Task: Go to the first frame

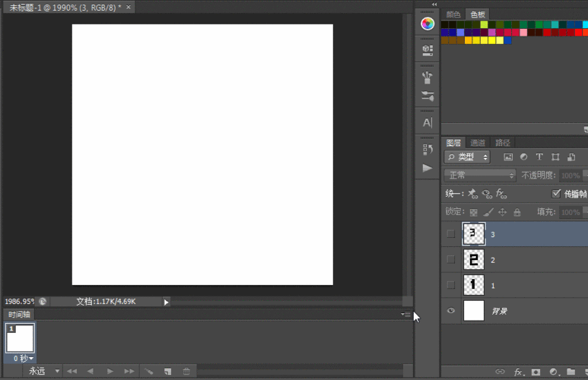Action: pyautogui.click(x=72, y=372)
